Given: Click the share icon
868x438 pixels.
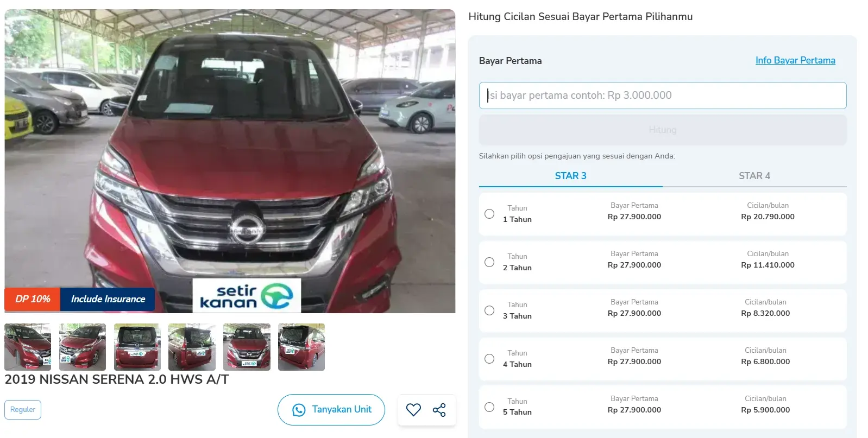Looking at the screenshot, I should click(x=439, y=410).
